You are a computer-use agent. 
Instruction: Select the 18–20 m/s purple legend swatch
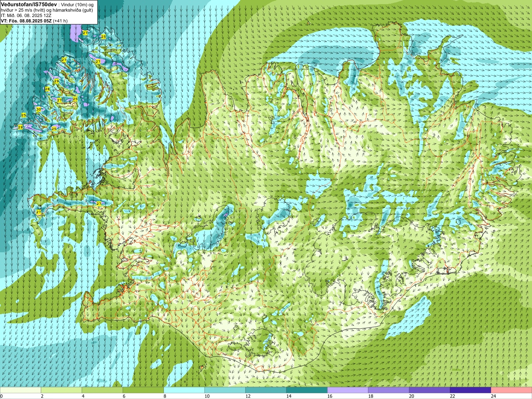(389, 390)
